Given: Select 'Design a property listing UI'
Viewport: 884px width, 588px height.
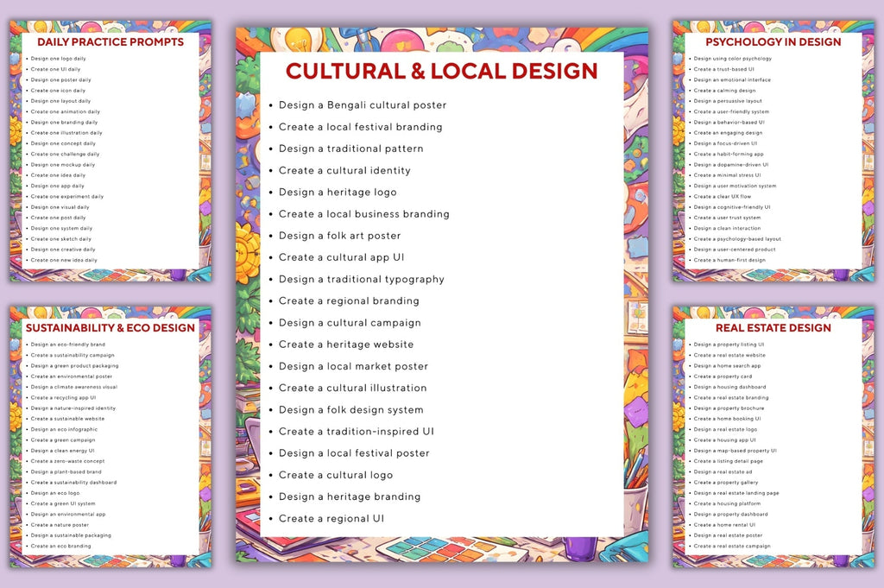Looking at the screenshot, I should [x=729, y=345].
